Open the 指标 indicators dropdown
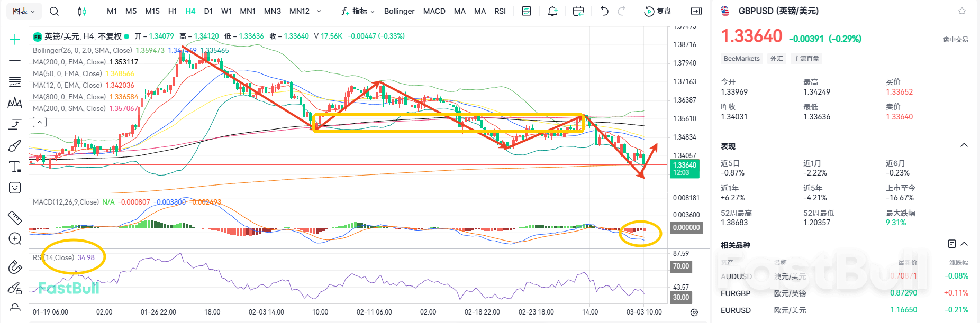The height and width of the screenshot is (323, 980). click(358, 11)
